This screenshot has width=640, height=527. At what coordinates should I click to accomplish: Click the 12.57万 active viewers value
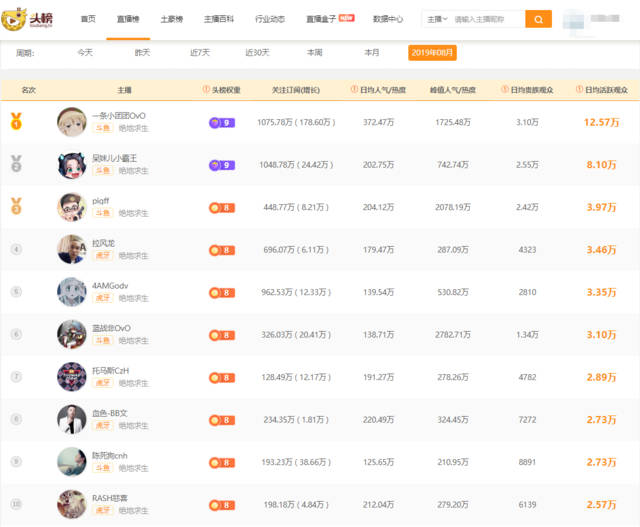601,122
